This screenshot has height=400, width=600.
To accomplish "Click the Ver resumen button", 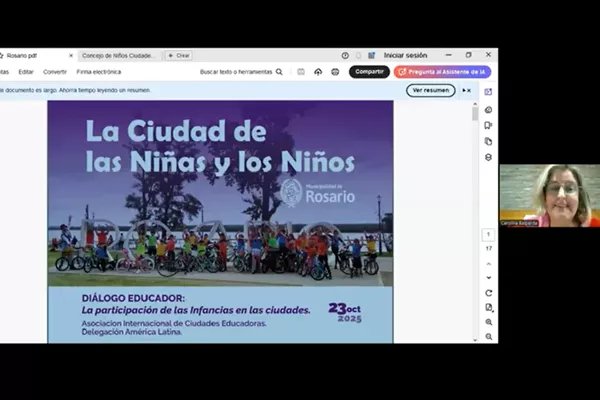I will (430, 90).
